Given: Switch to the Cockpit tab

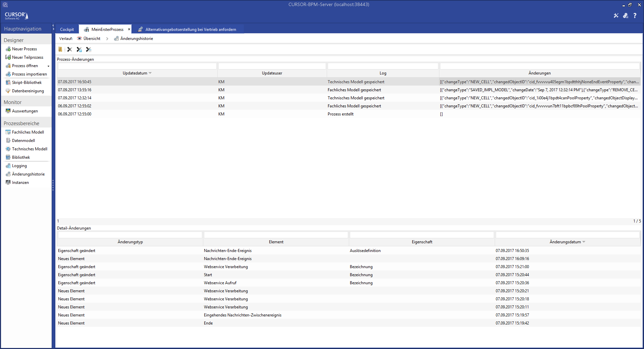Looking at the screenshot, I should click(67, 30).
